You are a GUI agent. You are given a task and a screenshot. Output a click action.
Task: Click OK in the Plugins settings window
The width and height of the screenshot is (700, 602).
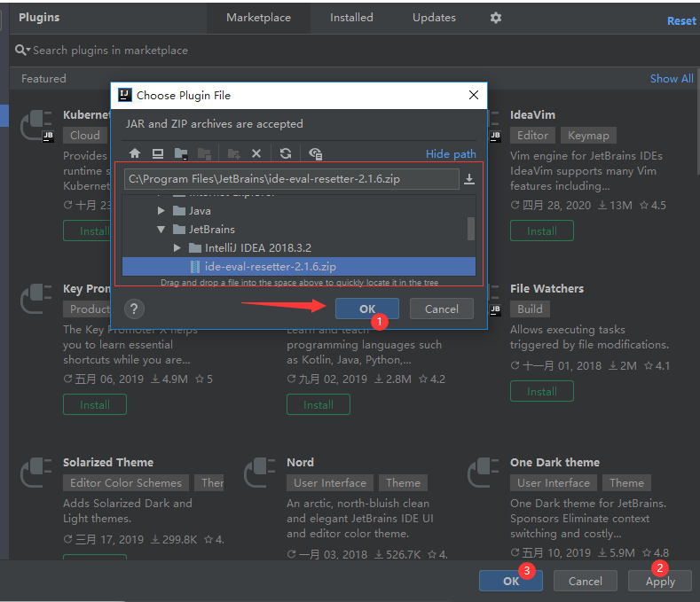tap(511, 581)
